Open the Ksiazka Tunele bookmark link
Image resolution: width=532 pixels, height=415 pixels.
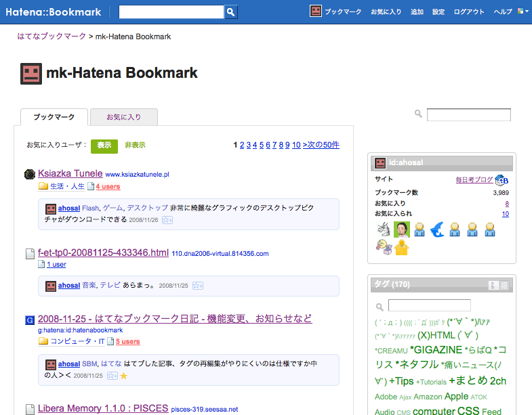click(70, 173)
